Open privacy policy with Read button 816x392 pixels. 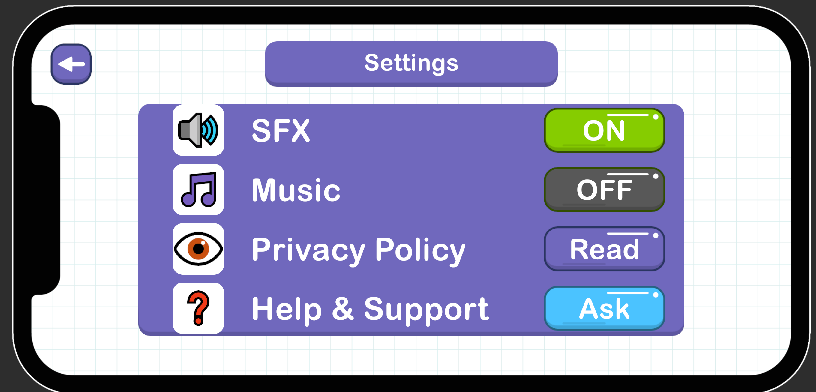coord(604,249)
